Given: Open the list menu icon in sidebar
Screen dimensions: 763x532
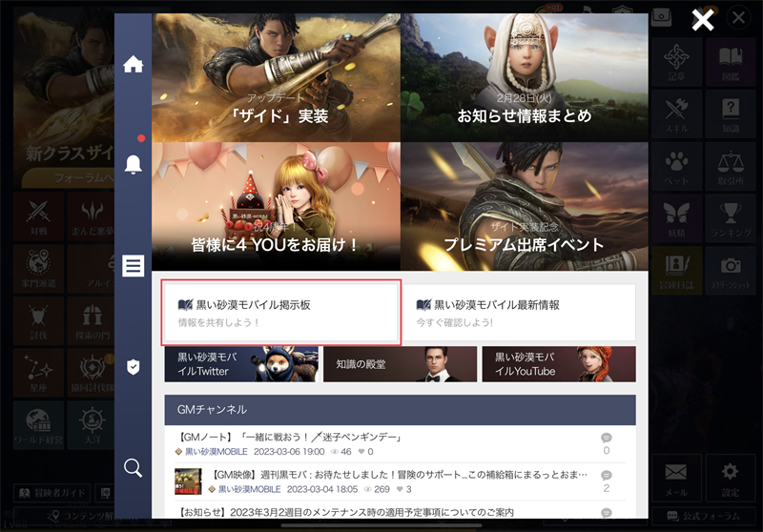Looking at the screenshot, I should tap(133, 265).
